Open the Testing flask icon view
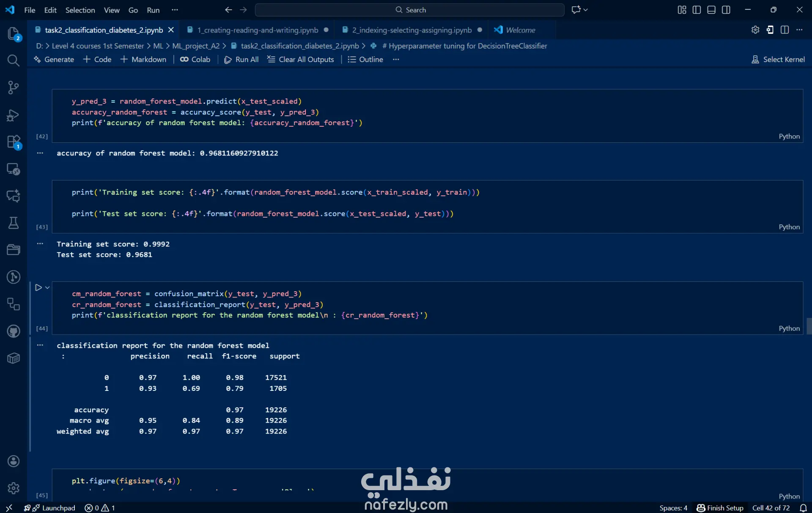 13,223
